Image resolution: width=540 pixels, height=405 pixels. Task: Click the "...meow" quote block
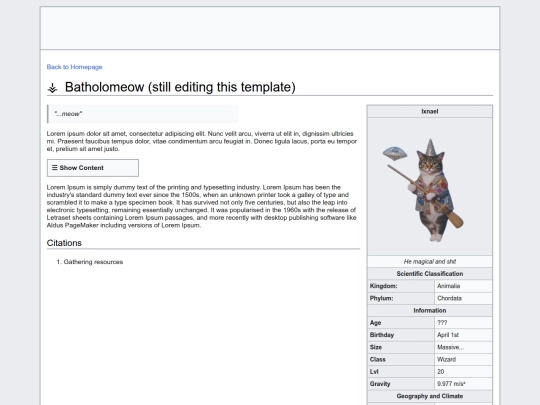pyautogui.click(x=143, y=114)
